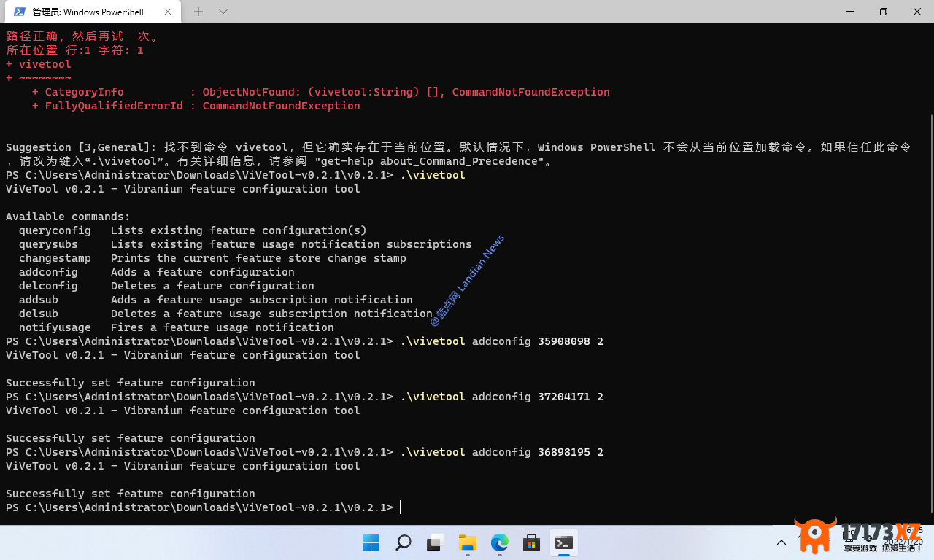This screenshot has width=934, height=560.
Task: Click the red 'CategoryInfo' error line
Action: (321, 92)
